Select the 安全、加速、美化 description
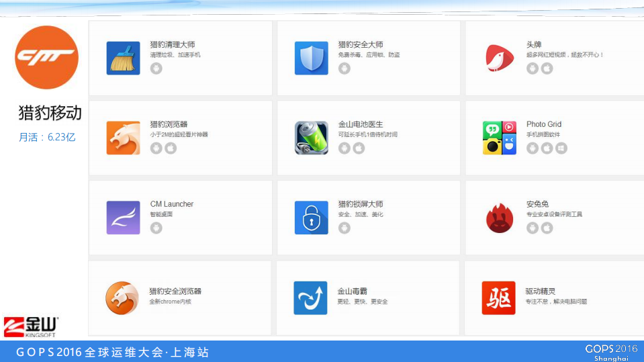Viewport: 644px width, 362px height. pyautogui.click(x=361, y=214)
